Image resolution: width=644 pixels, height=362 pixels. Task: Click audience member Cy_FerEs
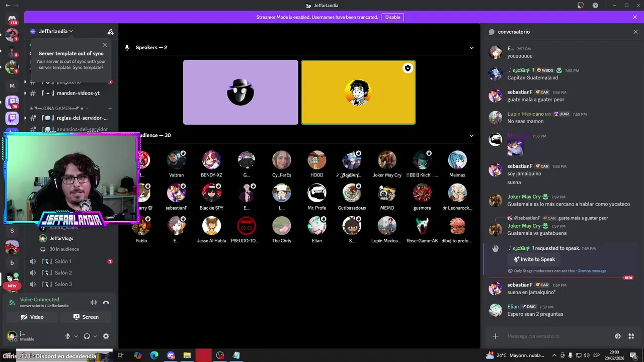(282, 164)
